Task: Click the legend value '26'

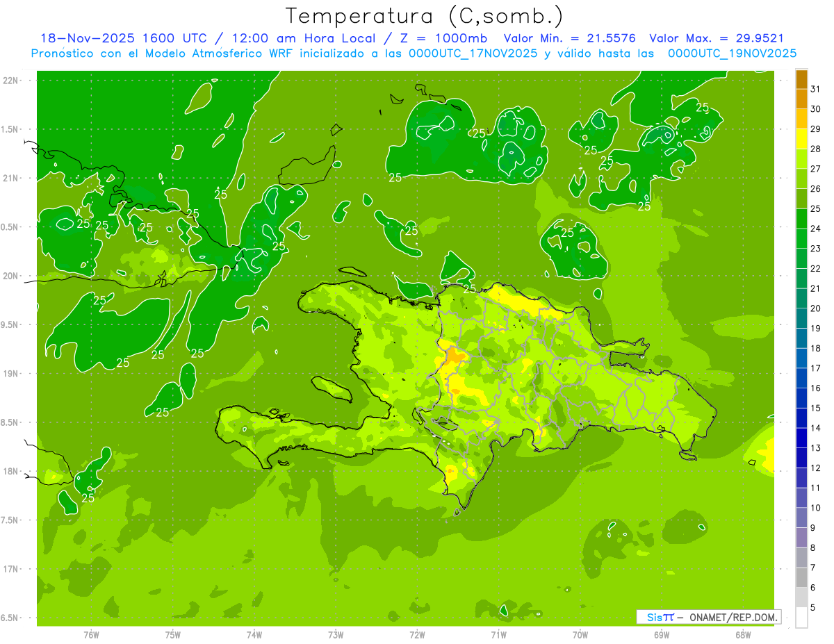Action: (x=816, y=189)
